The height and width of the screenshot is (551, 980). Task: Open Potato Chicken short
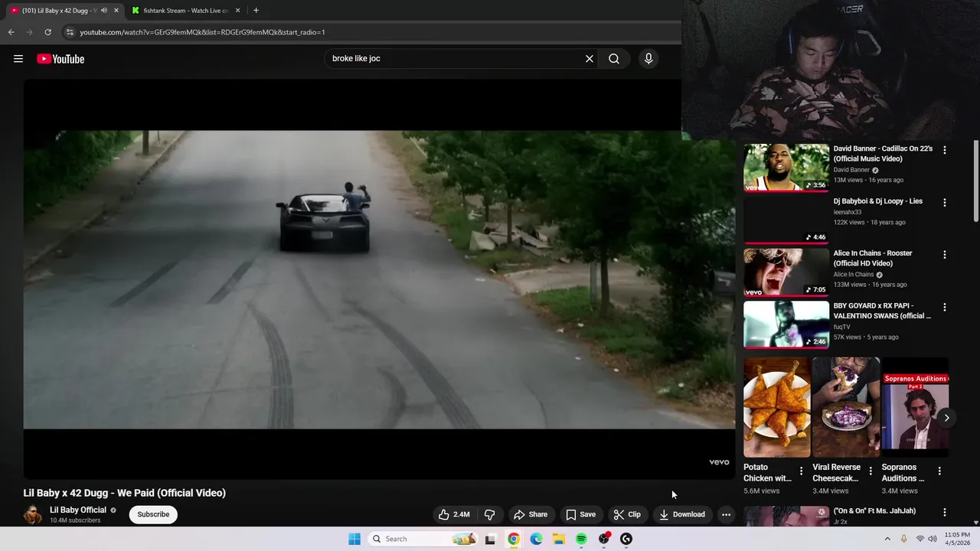(776, 407)
